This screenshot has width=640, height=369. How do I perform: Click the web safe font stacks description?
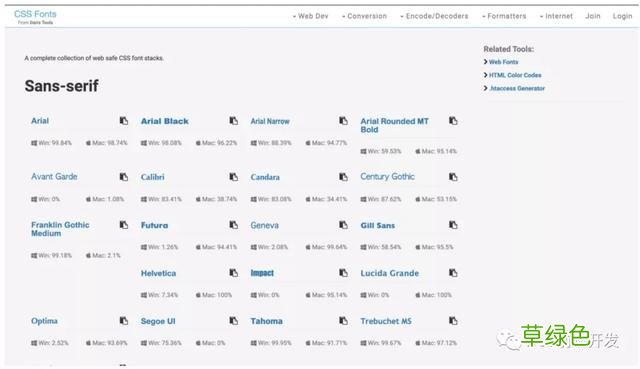94,58
